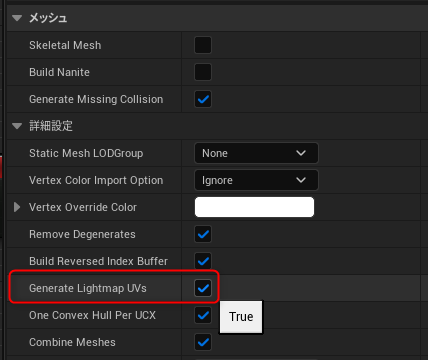
Task: Uncheck Generate Missing Collision
Action: [x=203, y=99]
